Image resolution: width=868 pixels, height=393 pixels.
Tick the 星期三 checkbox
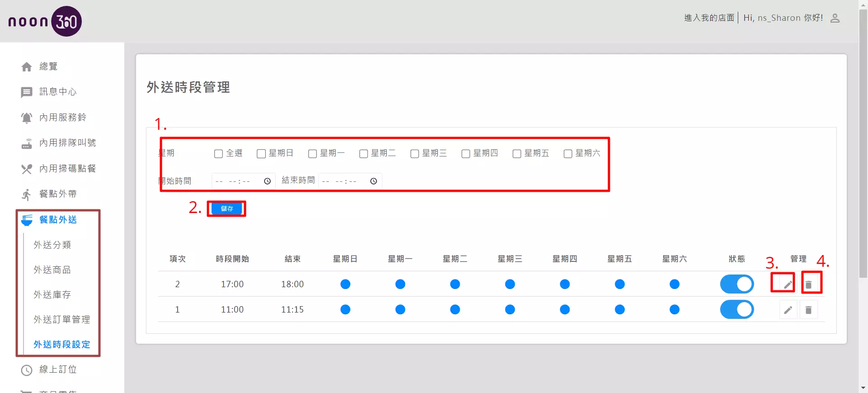click(415, 154)
